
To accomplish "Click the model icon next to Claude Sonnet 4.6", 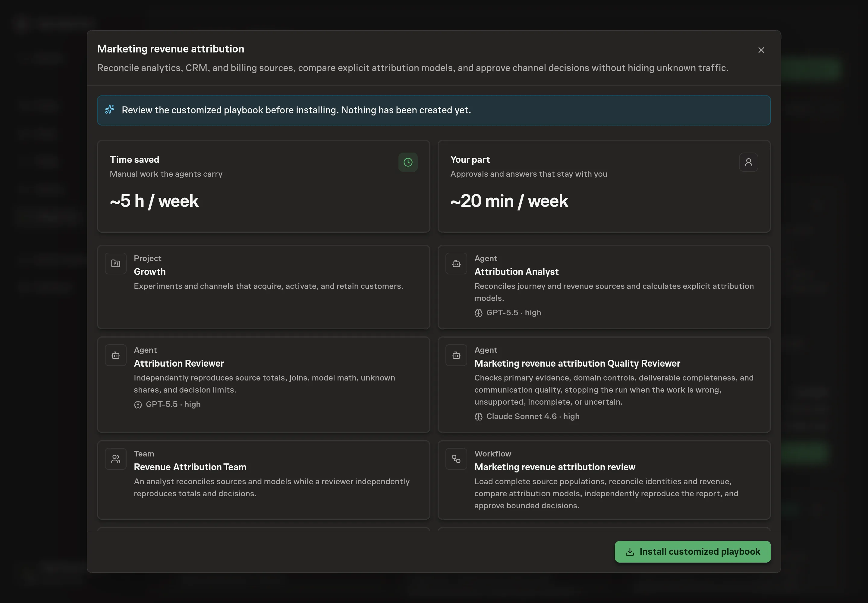I will 478,417.
